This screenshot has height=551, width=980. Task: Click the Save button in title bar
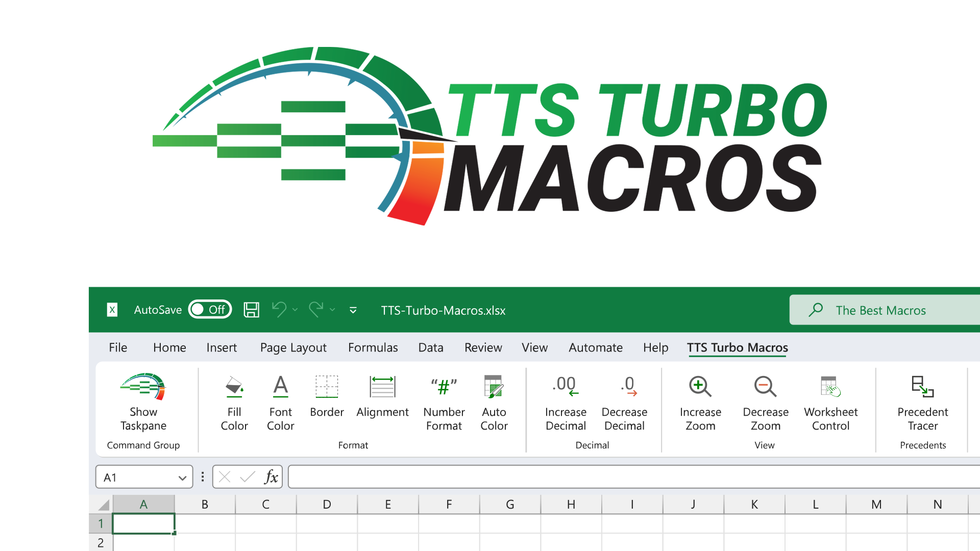click(251, 310)
